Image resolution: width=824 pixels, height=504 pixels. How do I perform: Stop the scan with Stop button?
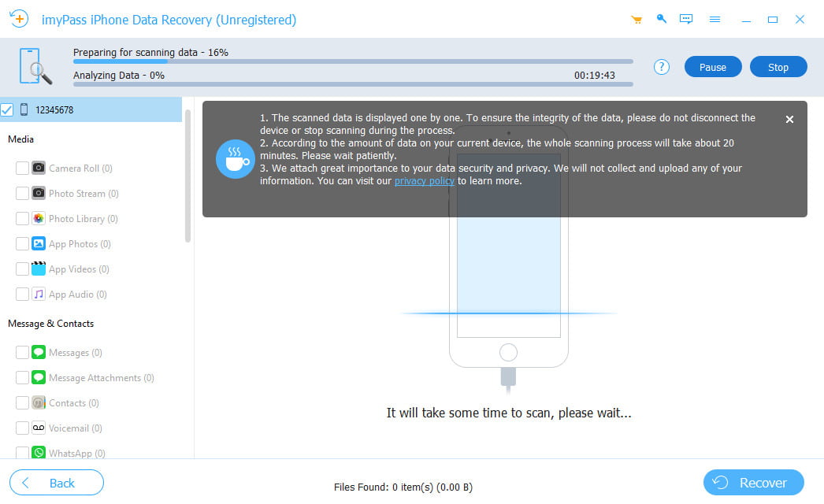(x=778, y=67)
